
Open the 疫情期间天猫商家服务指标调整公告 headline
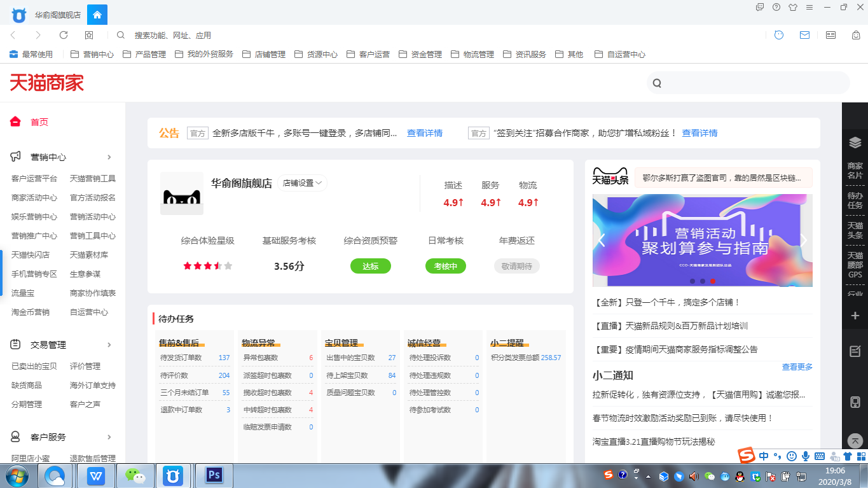675,349
